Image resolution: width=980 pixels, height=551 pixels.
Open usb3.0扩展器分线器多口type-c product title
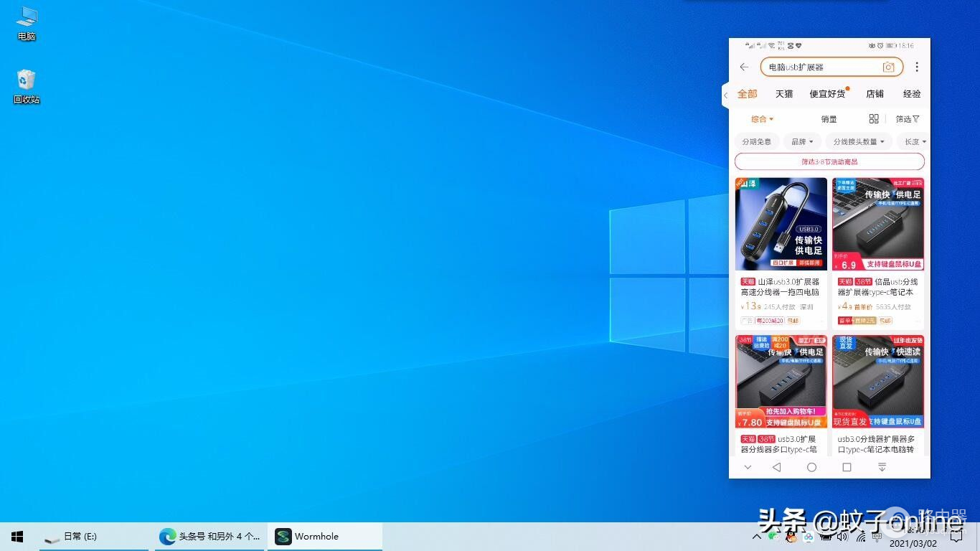[x=781, y=444]
